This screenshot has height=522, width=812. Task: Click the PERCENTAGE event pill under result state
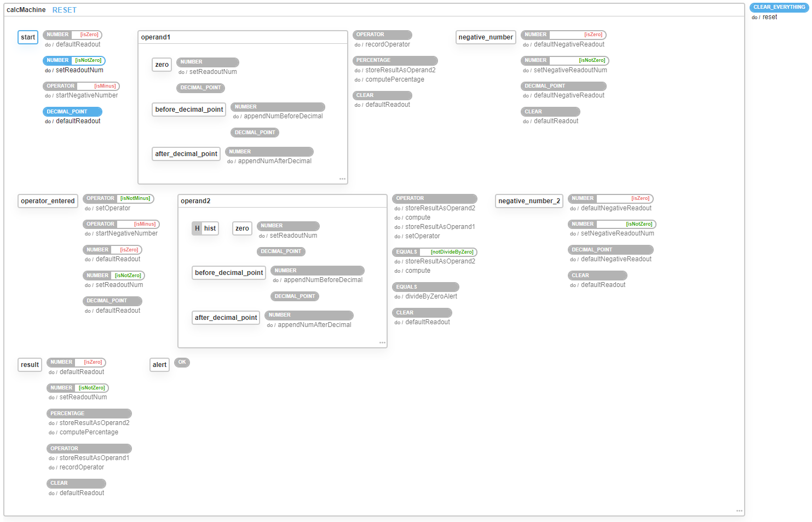pyautogui.click(x=89, y=413)
